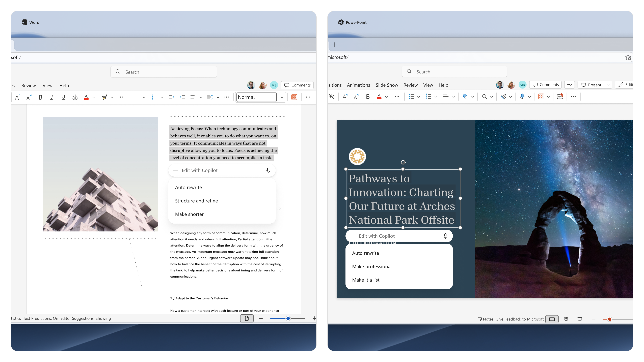Open the Animations tab in PowerPoint
644x362 pixels.
[x=359, y=85]
